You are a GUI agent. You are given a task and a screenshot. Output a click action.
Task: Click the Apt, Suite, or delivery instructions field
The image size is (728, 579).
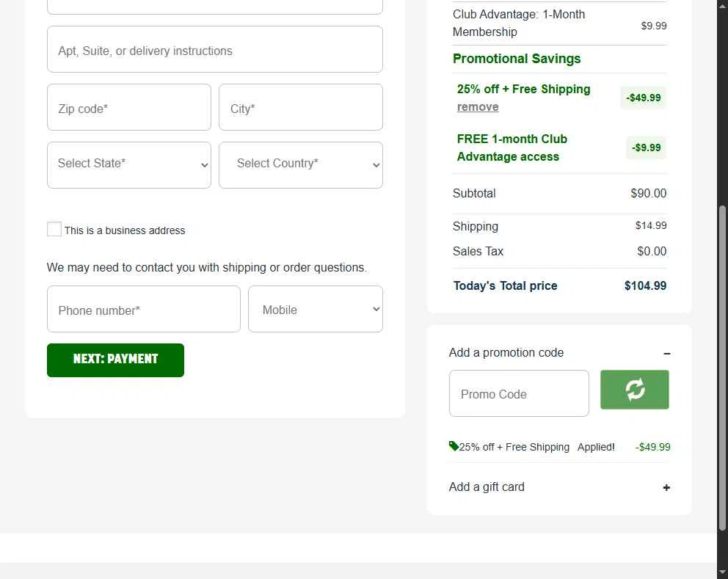(215, 50)
